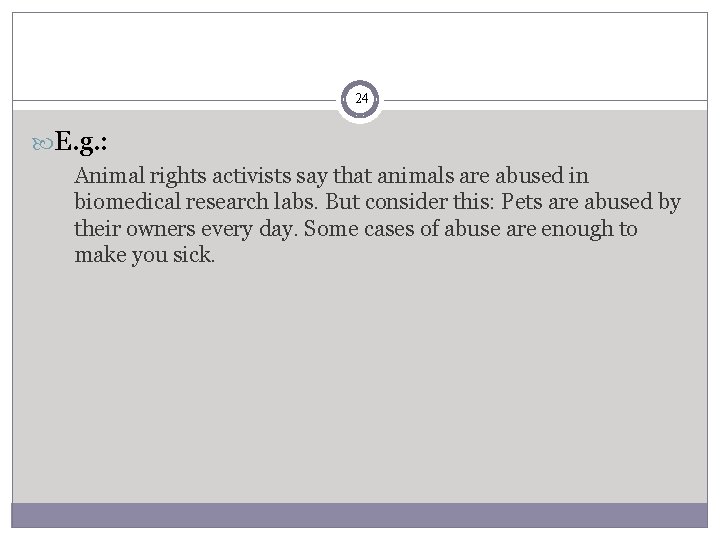Click the horizontal divider line left of 24
The image size is (720, 540).
175,100
